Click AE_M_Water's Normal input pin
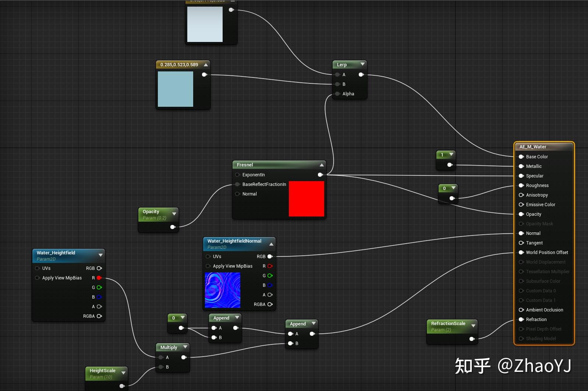588x391 pixels. tap(521, 233)
